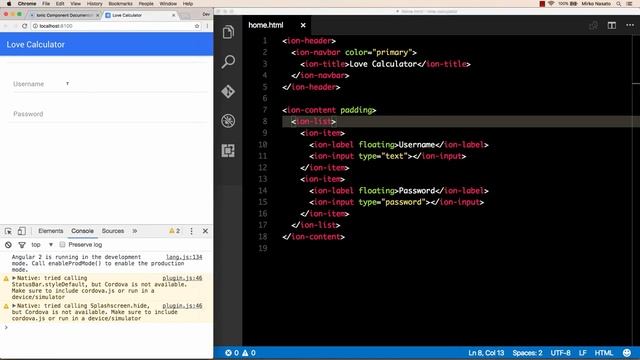Open the Chrome View menu
The image size is (640, 360).
[76, 4]
